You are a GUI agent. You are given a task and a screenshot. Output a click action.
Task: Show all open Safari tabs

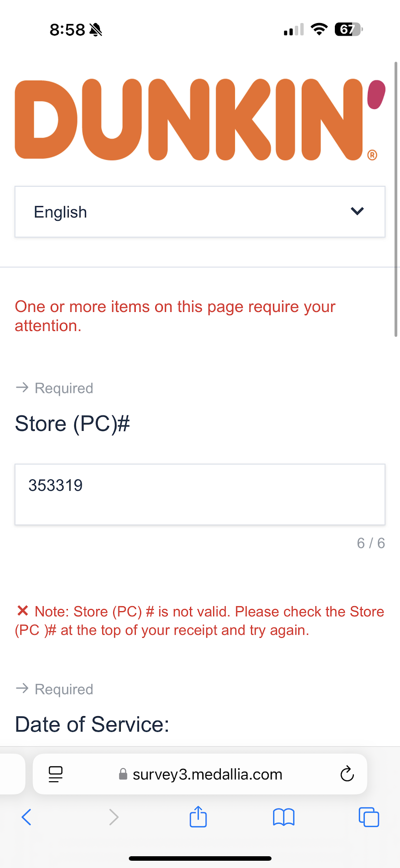(369, 817)
